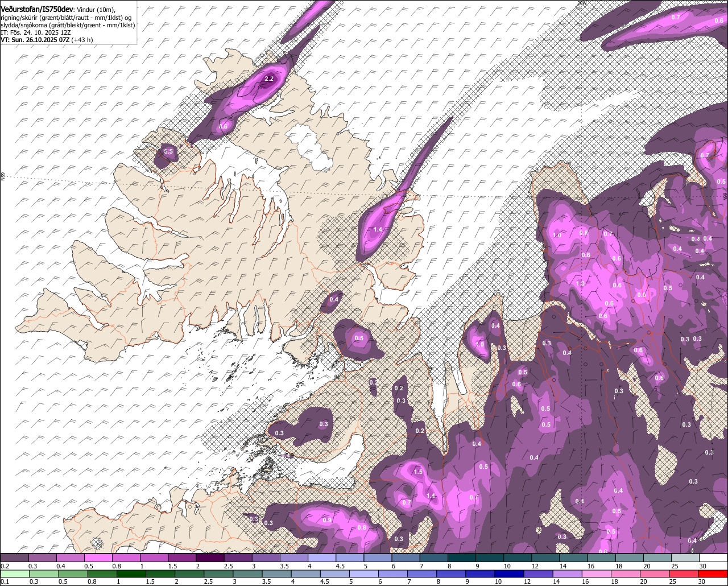Click the 1.5 value label inside the map
Screen dimensions: 728x586
[x=418, y=472]
